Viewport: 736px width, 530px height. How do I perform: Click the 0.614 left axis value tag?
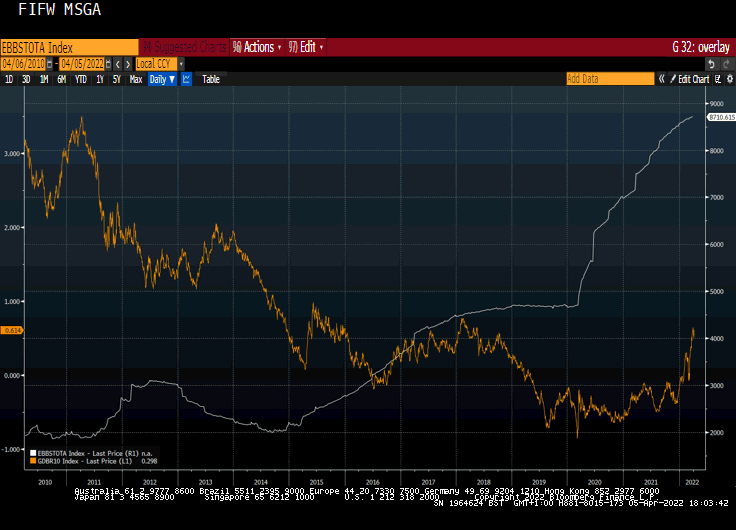click(x=12, y=330)
